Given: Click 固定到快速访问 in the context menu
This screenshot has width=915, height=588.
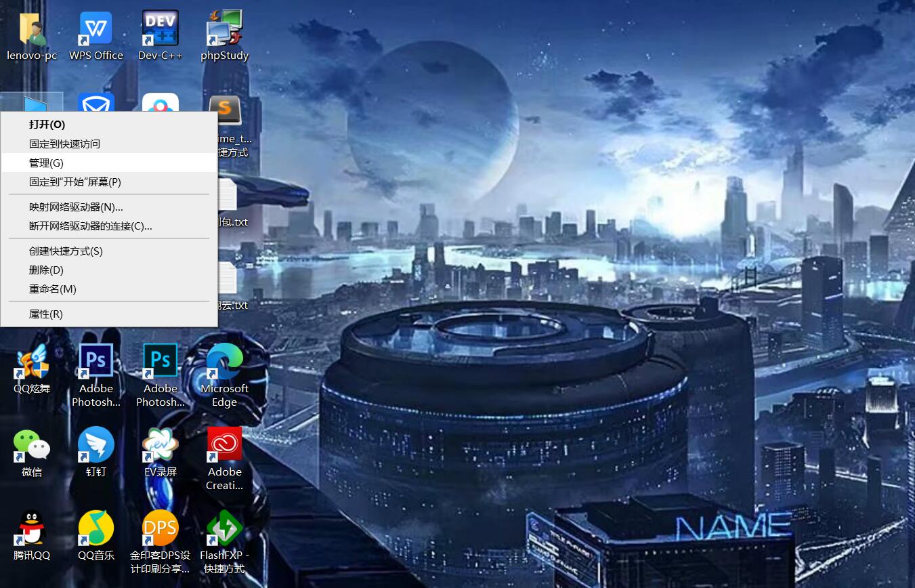Looking at the screenshot, I should pos(109,144).
